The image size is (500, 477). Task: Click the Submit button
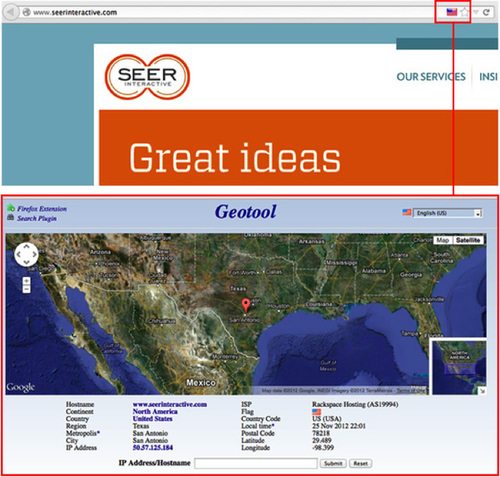click(333, 463)
